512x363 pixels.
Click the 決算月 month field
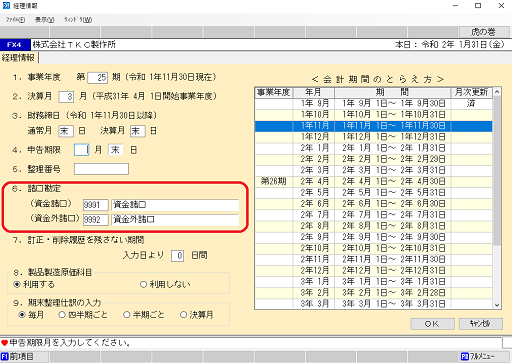coord(66,97)
